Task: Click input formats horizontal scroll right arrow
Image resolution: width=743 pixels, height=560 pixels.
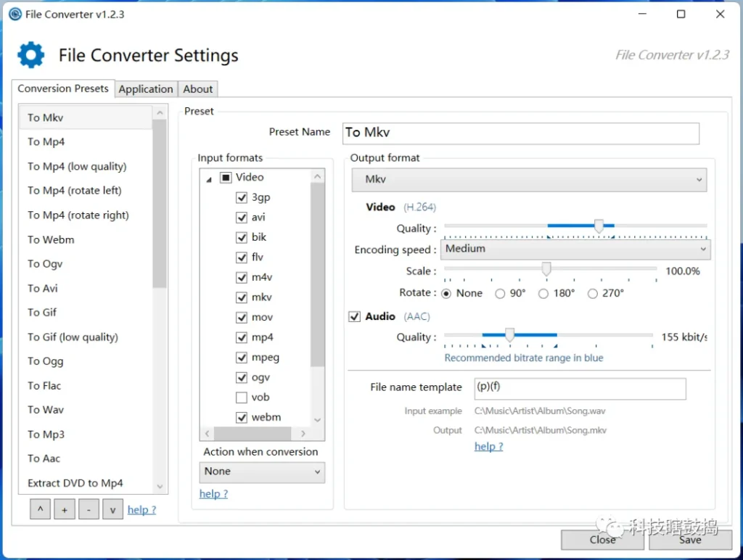Action: click(303, 434)
